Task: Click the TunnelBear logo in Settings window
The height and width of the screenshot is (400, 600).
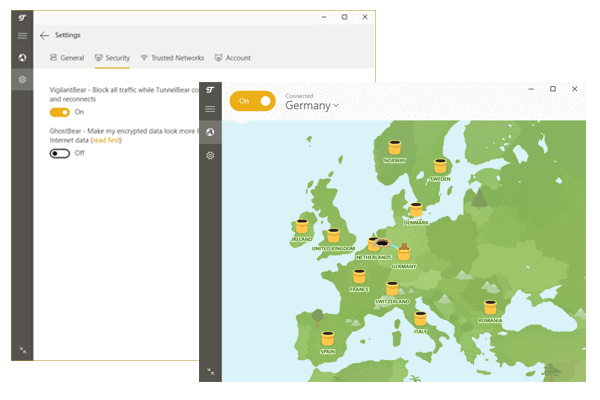Action: point(22,18)
